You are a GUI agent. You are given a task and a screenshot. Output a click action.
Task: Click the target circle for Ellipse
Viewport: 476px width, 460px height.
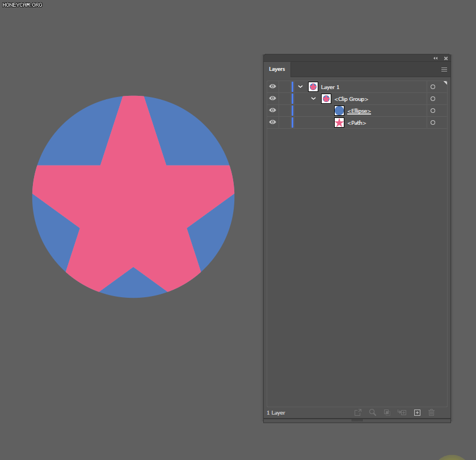pos(433,111)
